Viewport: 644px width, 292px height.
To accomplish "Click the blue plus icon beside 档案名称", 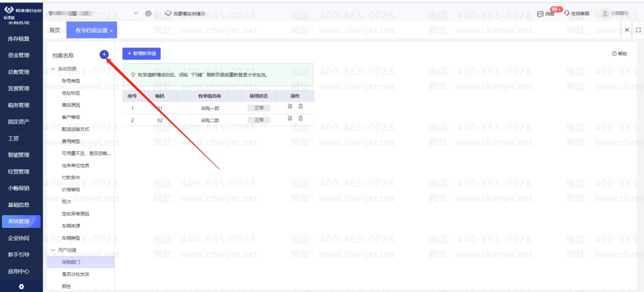I will point(104,55).
